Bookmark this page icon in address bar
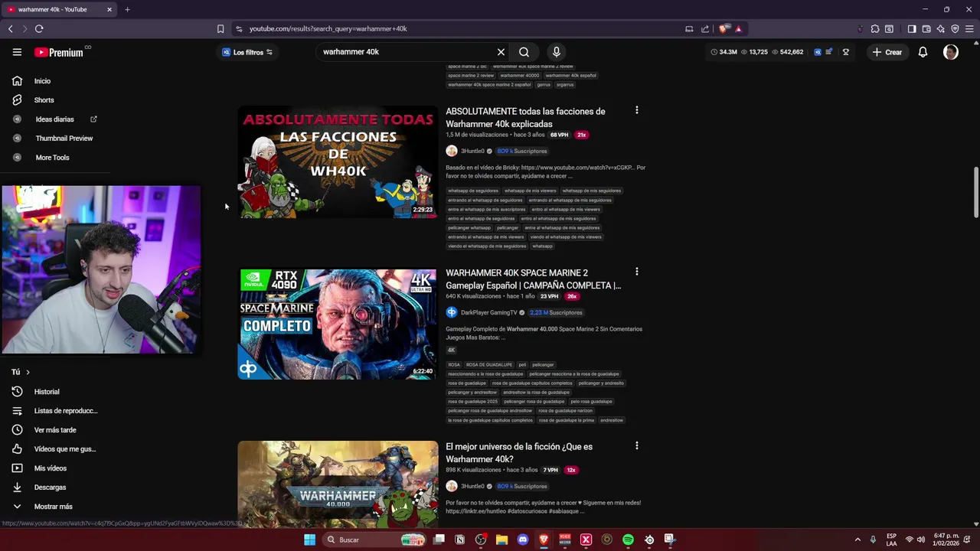This screenshot has height=551, width=980. click(x=220, y=28)
